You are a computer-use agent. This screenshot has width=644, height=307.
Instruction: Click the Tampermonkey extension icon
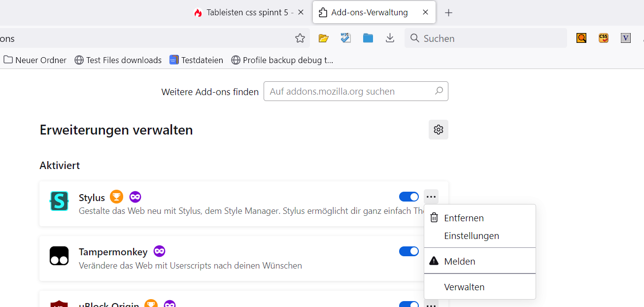click(x=59, y=256)
